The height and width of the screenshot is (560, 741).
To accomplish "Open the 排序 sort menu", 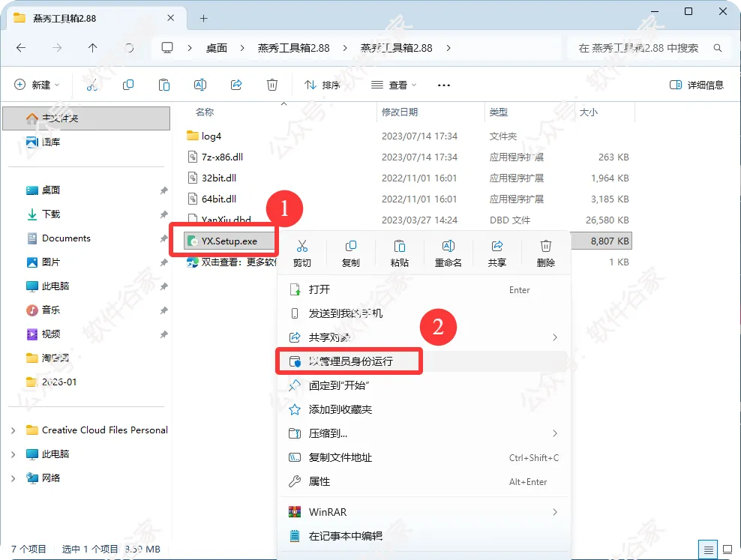I will 322,85.
